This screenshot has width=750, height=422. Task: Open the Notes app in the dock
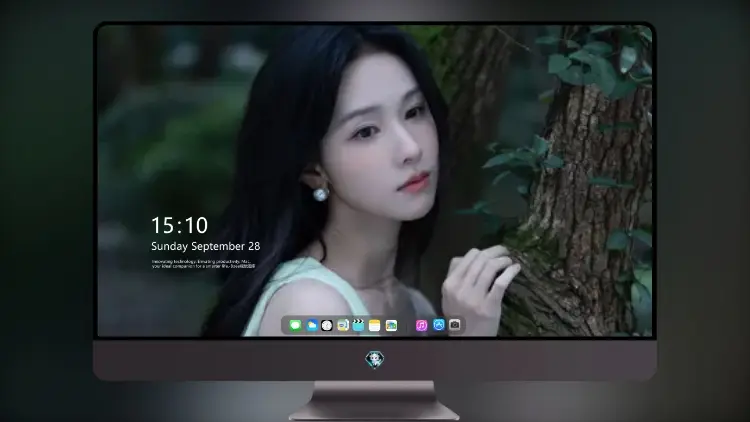(x=375, y=325)
